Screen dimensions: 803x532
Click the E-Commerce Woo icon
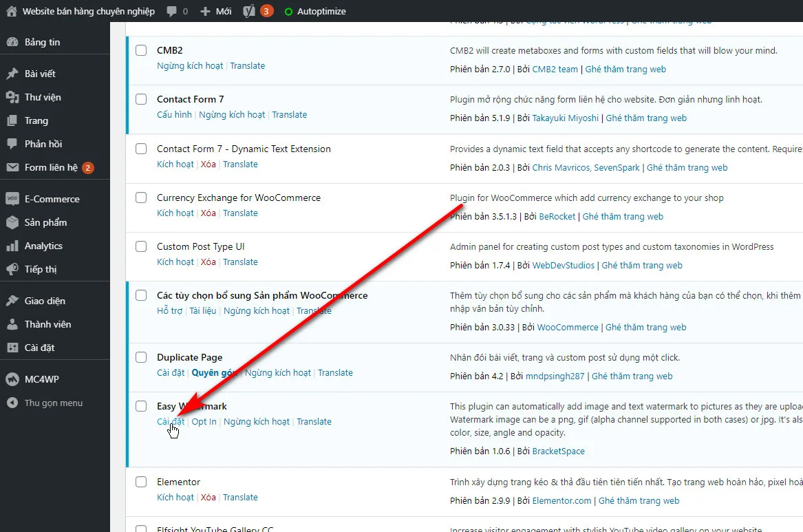coord(12,199)
